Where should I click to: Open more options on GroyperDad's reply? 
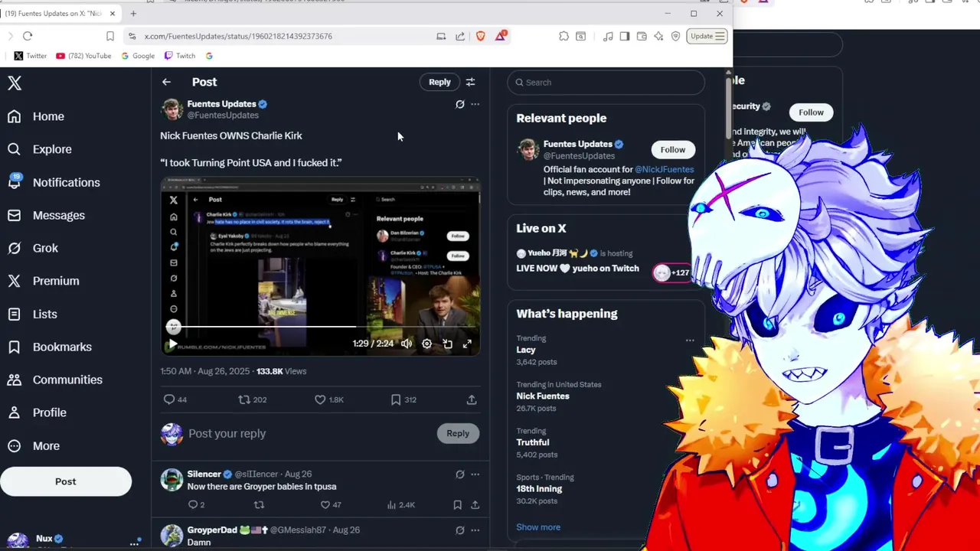(475, 530)
